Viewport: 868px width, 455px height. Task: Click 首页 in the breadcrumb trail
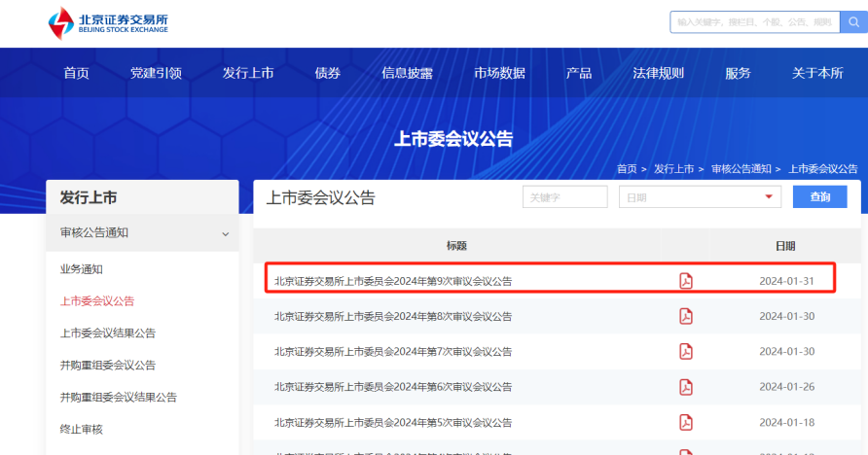coord(626,169)
